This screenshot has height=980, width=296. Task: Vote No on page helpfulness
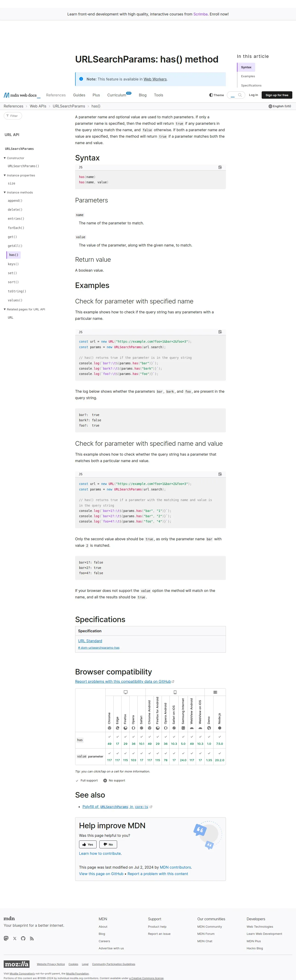108,844
